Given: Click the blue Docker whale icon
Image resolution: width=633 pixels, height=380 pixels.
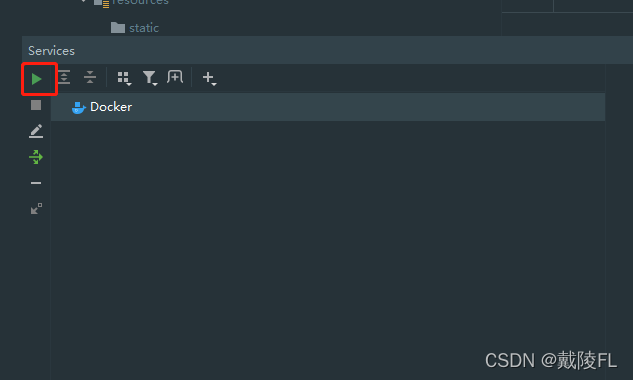Looking at the screenshot, I should click(x=78, y=108).
